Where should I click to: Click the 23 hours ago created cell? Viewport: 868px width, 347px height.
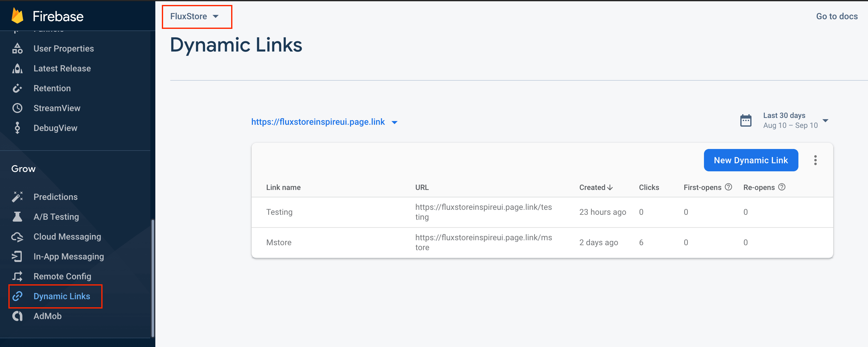click(x=602, y=212)
